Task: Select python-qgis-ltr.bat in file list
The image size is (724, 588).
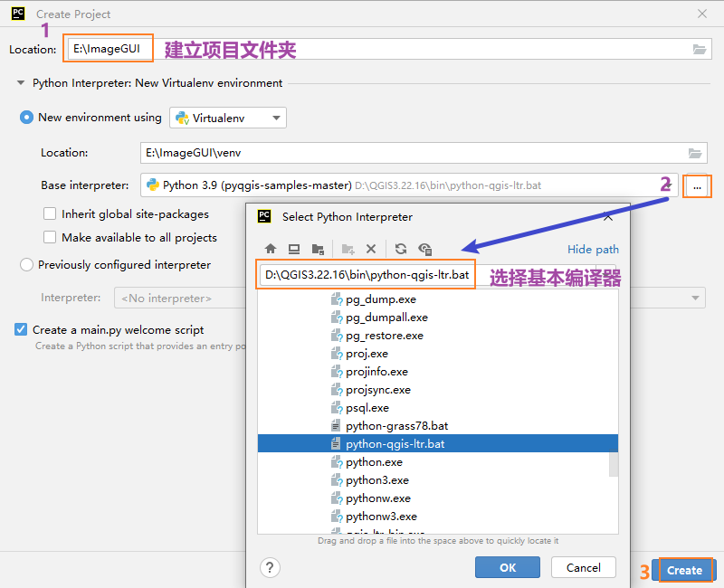Action: pos(438,443)
